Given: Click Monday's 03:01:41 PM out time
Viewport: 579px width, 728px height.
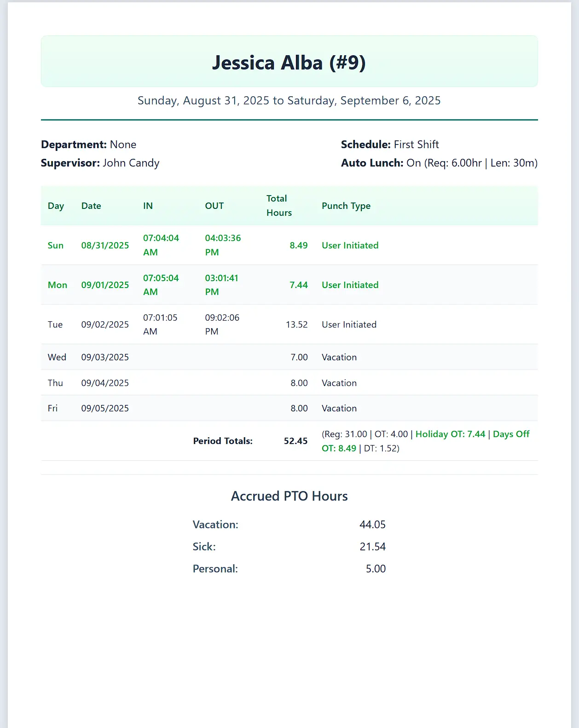Looking at the screenshot, I should (x=222, y=285).
